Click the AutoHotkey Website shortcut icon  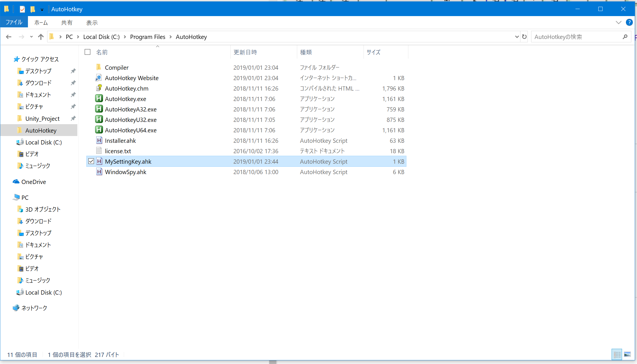[x=99, y=78]
